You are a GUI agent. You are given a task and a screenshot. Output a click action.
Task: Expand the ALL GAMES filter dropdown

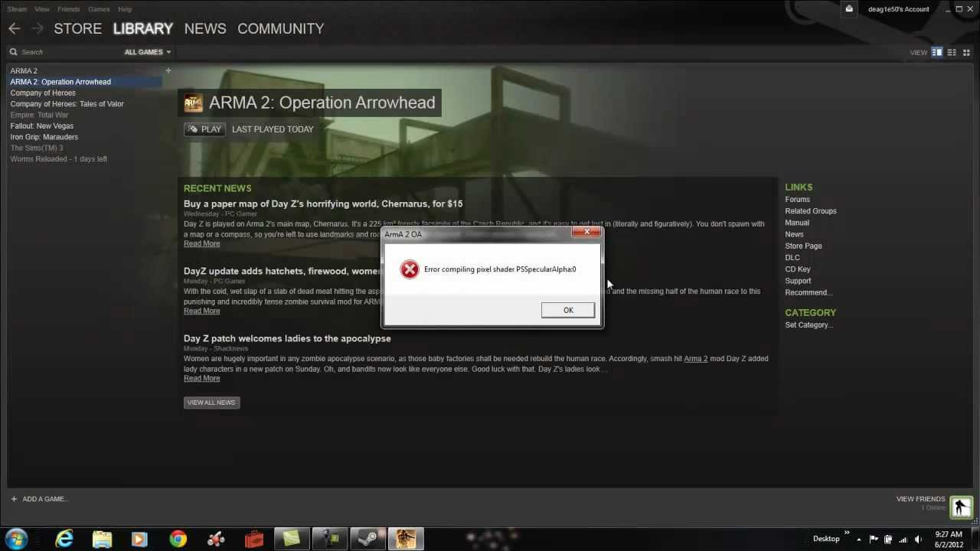[x=147, y=52]
